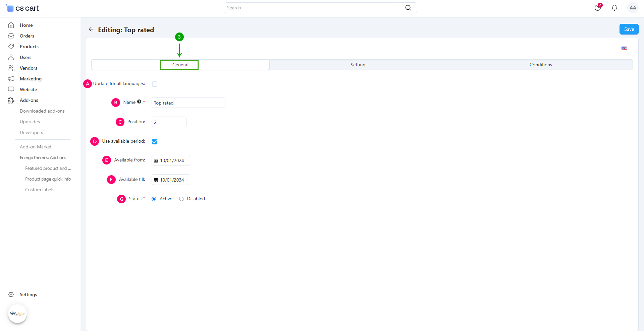Click the Name field help tooltip icon
Image resolution: width=644 pixels, height=331 pixels.
click(x=139, y=102)
